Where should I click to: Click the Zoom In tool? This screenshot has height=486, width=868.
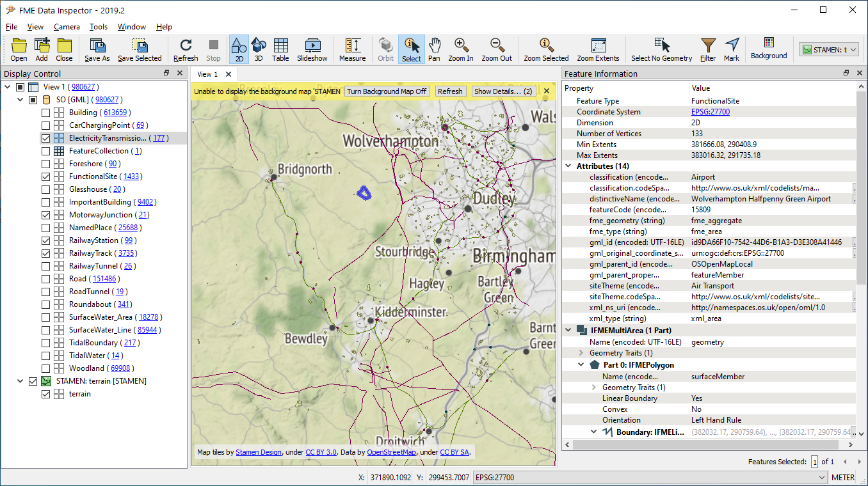[x=461, y=50]
